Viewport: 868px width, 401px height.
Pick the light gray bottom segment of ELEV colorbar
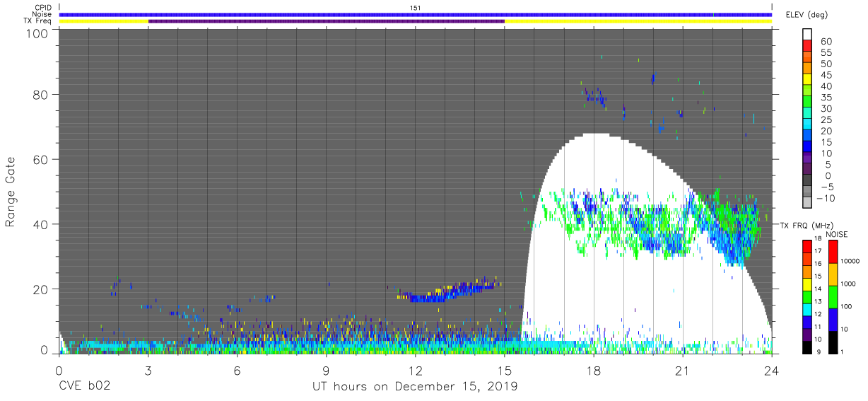point(807,203)
